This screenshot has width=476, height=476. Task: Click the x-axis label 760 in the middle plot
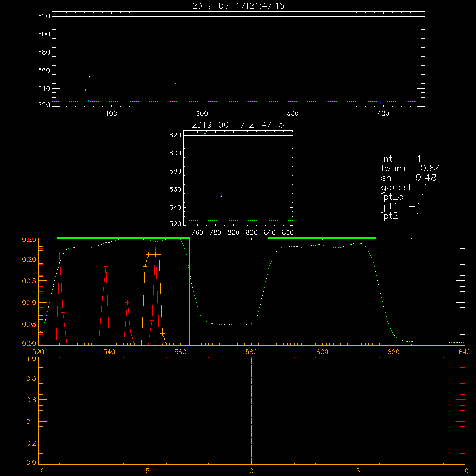(x=198, y=233)
